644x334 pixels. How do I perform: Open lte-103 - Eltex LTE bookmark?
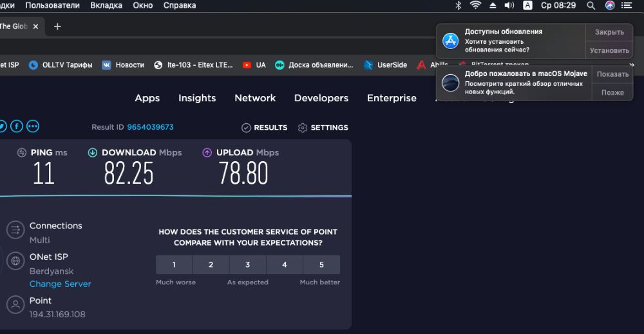(x=193, y=65)
